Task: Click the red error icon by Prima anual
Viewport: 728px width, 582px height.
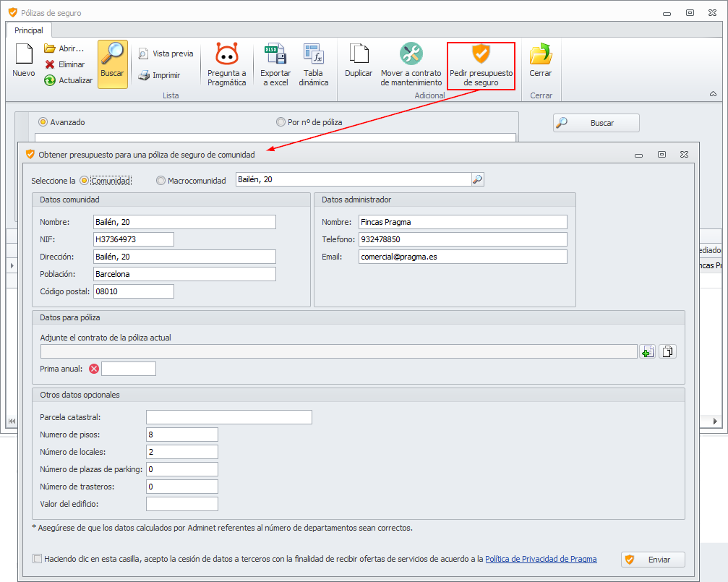Action: 94,369
